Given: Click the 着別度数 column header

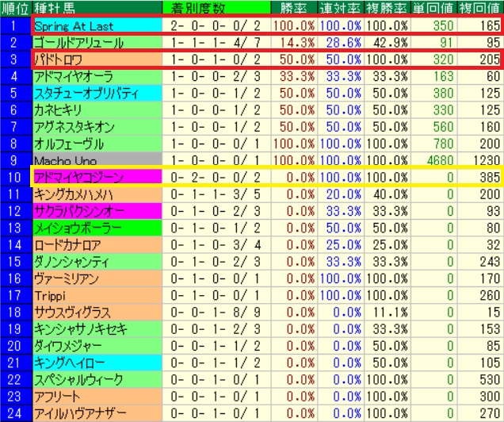Looking at the screenshot, I should [216, 9].
